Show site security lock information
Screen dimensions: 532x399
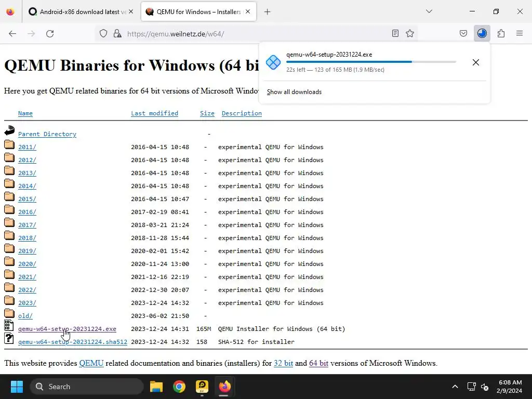117,34
